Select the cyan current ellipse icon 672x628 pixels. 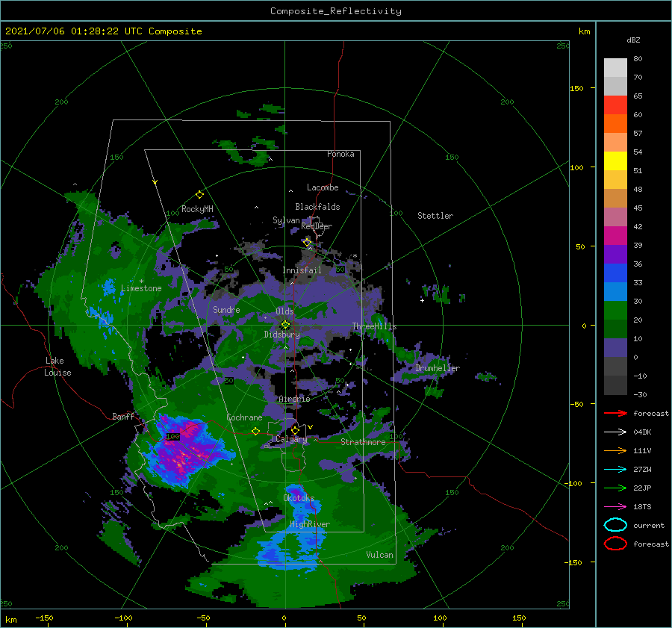tap(615, 525)
